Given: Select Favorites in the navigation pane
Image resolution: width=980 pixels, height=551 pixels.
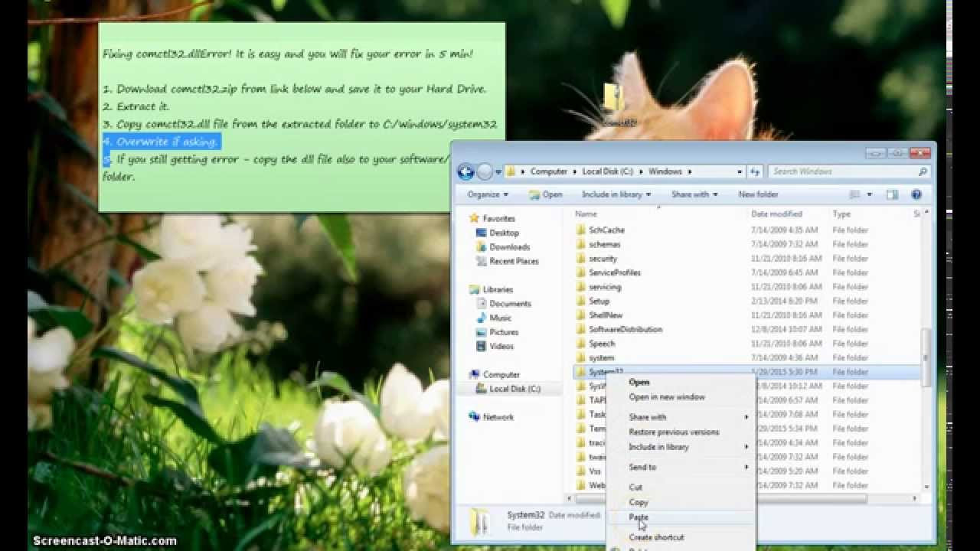Looking at the screenshot, I should tap(498, 219).
